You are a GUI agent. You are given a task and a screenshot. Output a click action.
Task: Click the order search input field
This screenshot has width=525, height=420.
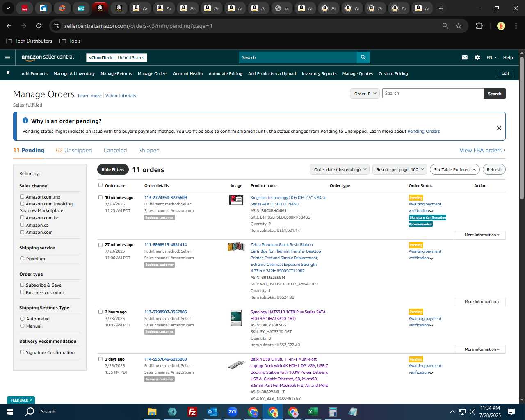click(x=433, y=94)
